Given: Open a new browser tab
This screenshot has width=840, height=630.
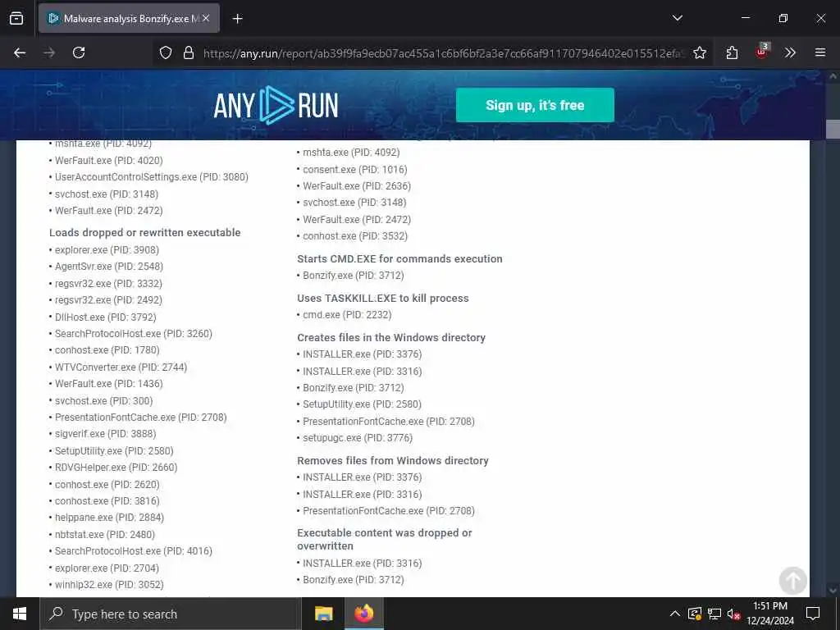Looking at the screenshot, I should point(237,19).
